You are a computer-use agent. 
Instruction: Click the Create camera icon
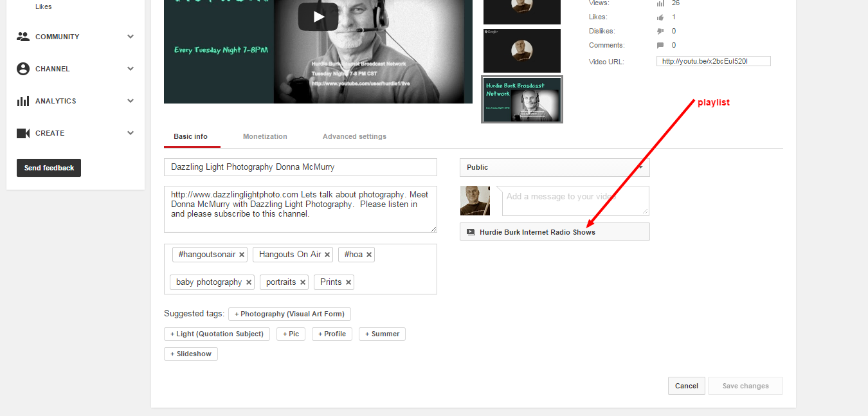click(x=23, y=133)
